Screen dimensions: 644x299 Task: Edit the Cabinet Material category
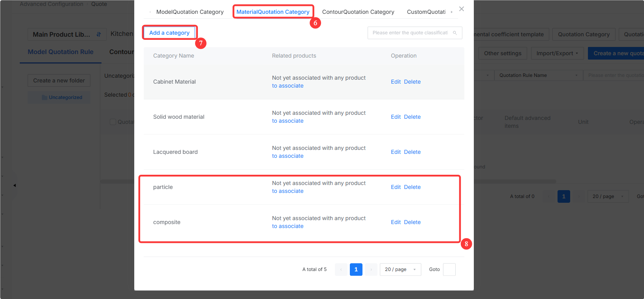(x=396, y=82)
